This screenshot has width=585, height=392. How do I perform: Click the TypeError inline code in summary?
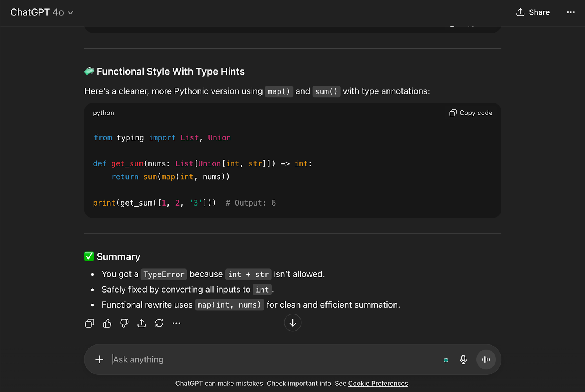point(164,274)
